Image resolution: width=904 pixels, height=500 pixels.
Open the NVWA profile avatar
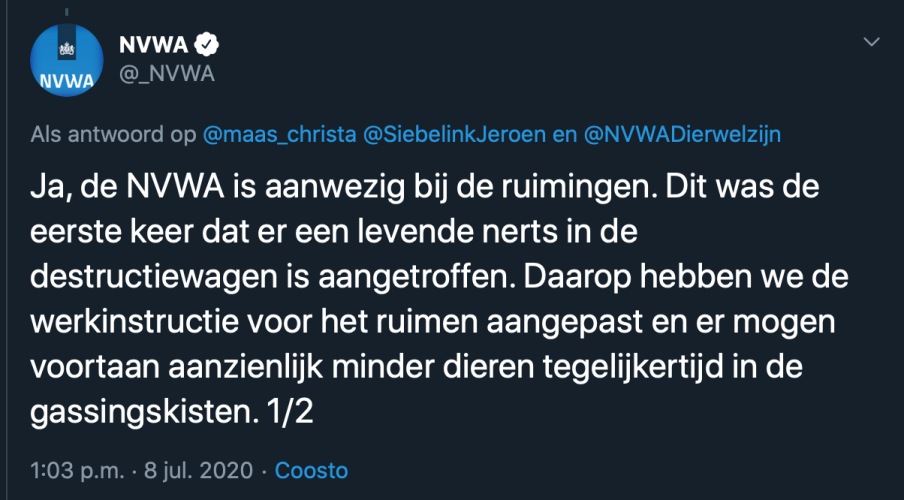point(67,64)
